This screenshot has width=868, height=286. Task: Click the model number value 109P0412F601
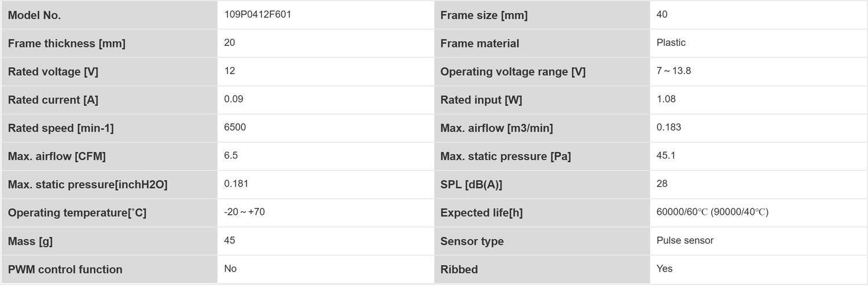pos(258,14)
